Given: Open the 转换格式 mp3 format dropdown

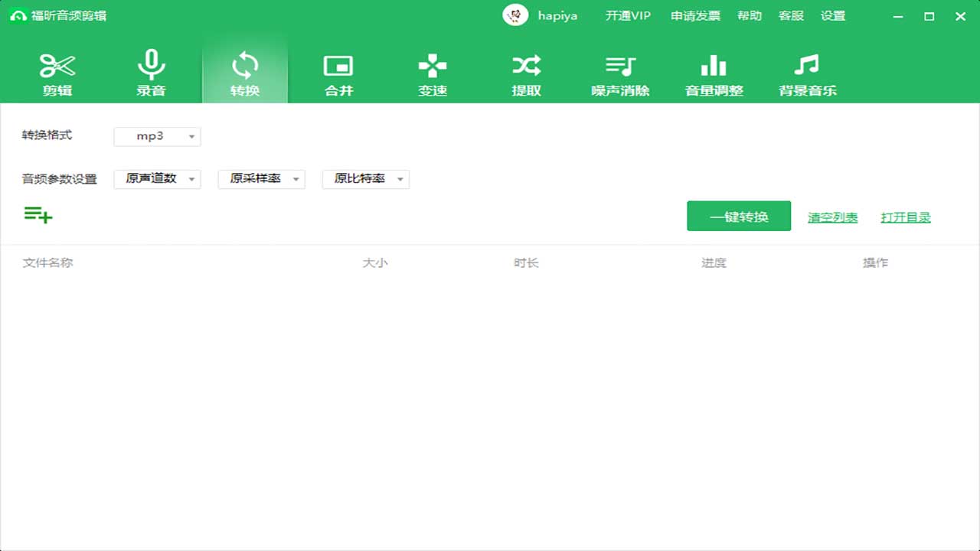Looking at the screenshot, I should point(157,136).
